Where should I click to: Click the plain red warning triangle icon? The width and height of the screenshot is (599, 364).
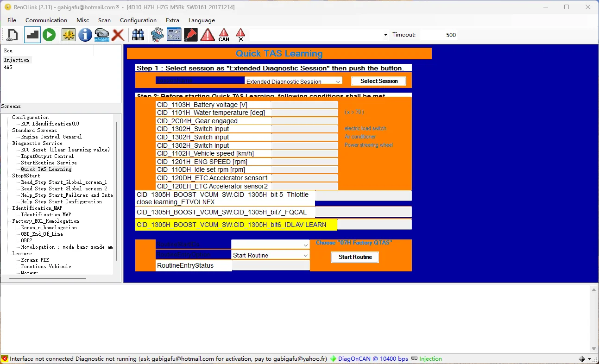click(208, 35)
